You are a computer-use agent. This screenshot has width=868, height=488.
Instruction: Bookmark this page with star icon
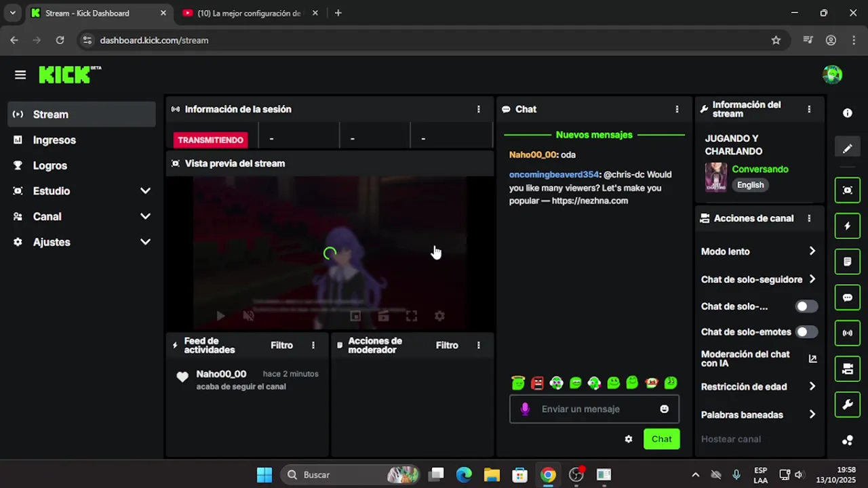[776, 40]
